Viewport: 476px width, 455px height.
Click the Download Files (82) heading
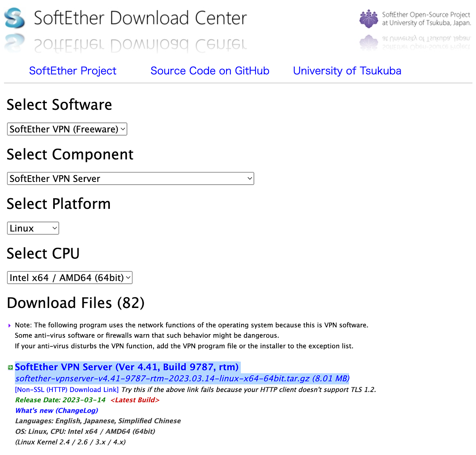click(x=75, y=303)
